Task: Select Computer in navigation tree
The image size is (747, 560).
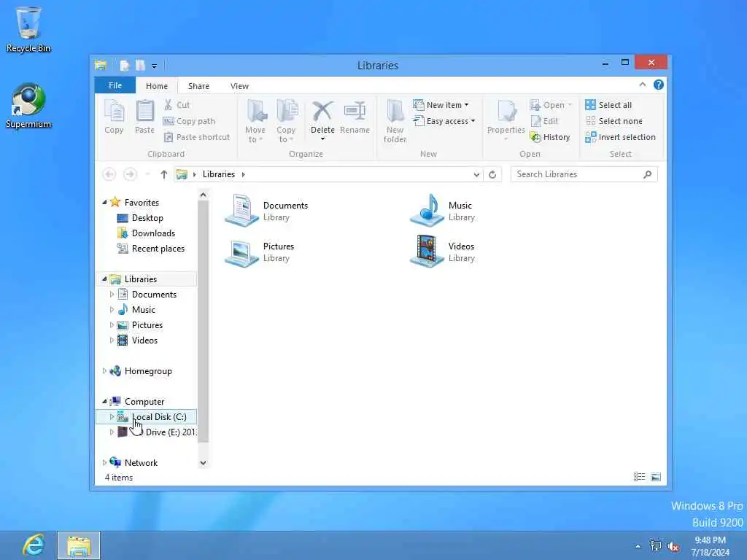Action: 144,402
